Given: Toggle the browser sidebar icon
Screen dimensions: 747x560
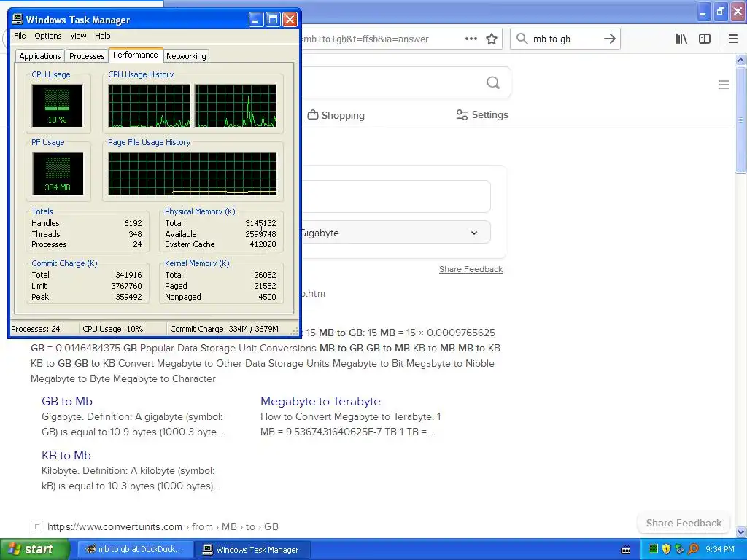Looking at the screenshot, I should pyautogui.click(x=705, y=39).
